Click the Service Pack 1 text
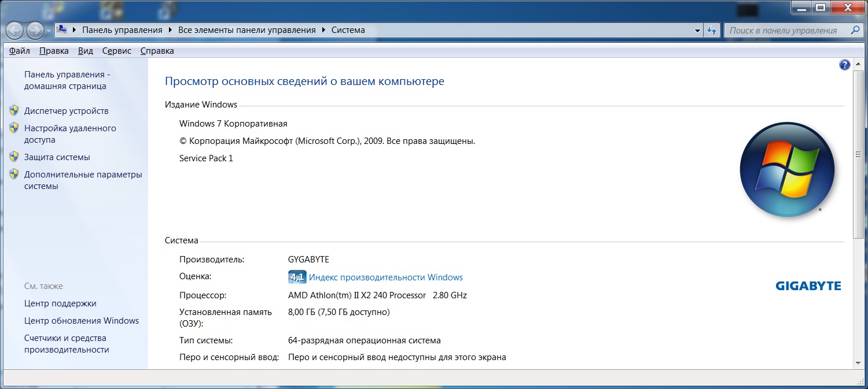This screenshot has width=868, height=389. 206,158
